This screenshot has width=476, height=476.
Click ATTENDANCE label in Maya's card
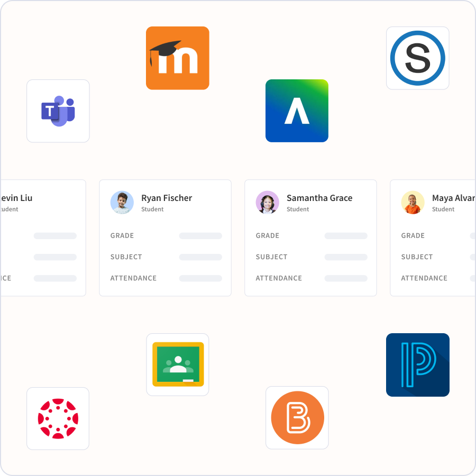pos(424,278)
